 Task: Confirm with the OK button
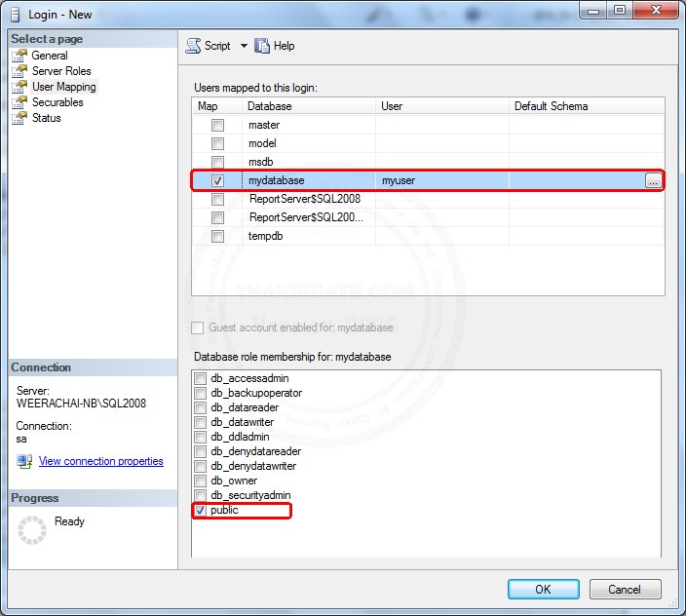click(544, 590)
